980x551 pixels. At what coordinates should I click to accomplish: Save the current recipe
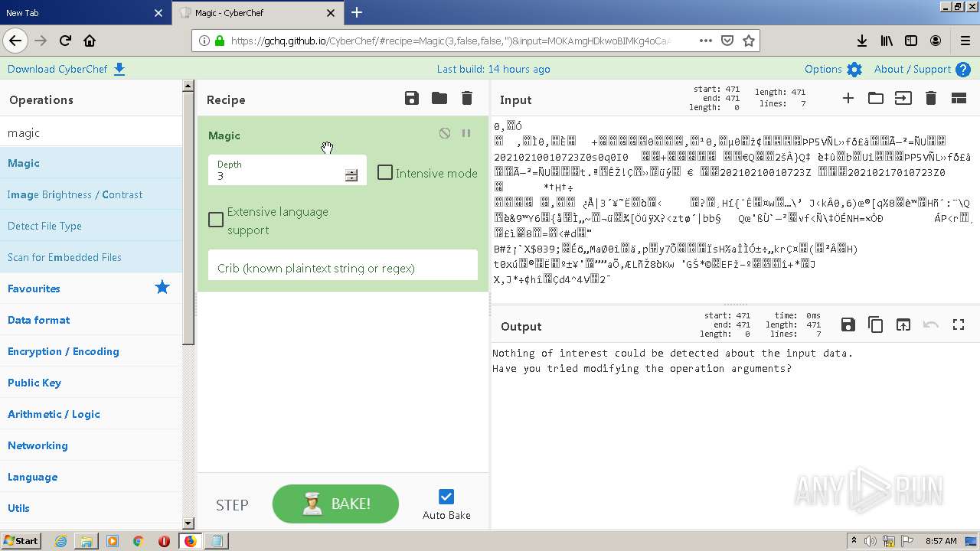point(412,98)
